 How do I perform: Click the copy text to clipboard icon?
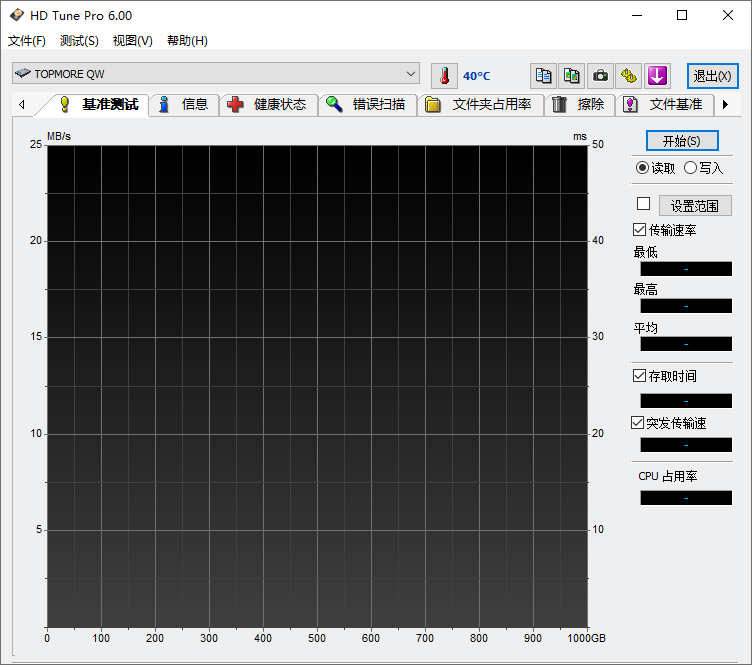[543, 76]
